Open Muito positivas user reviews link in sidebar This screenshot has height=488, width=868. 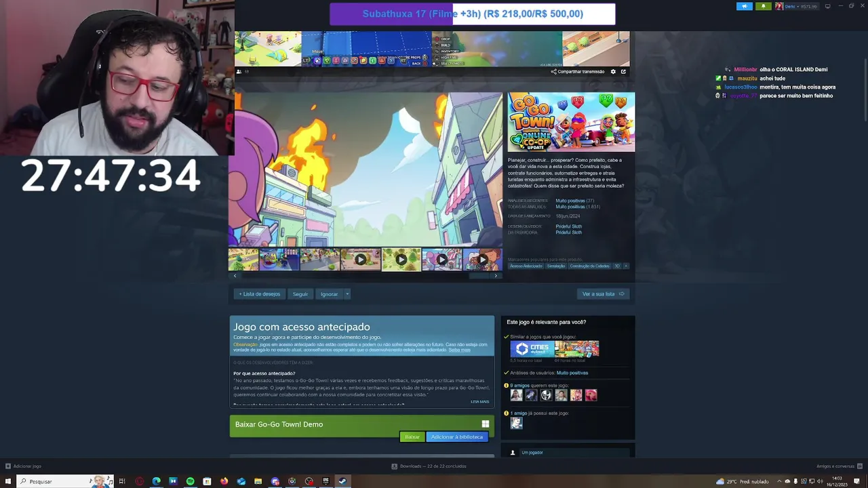click(572, 373)
